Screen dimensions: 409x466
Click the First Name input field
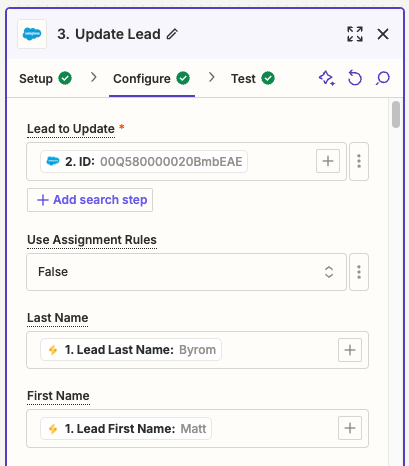click(197, 428)
